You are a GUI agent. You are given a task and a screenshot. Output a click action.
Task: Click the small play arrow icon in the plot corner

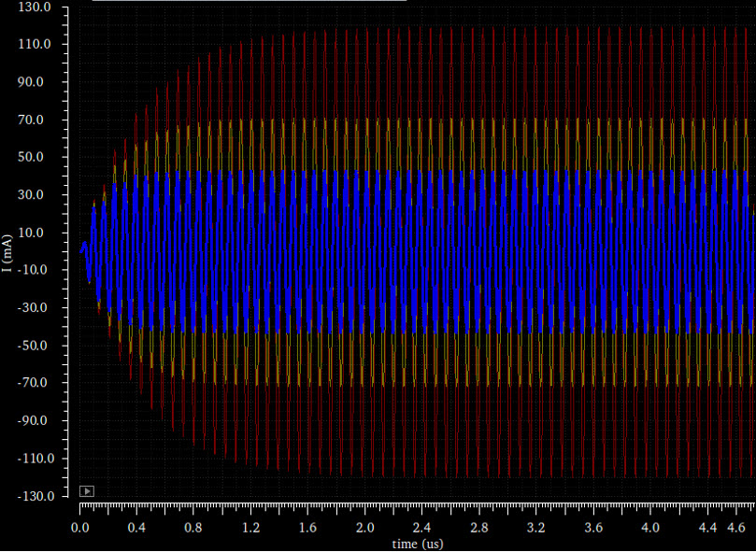click(87, 491)
